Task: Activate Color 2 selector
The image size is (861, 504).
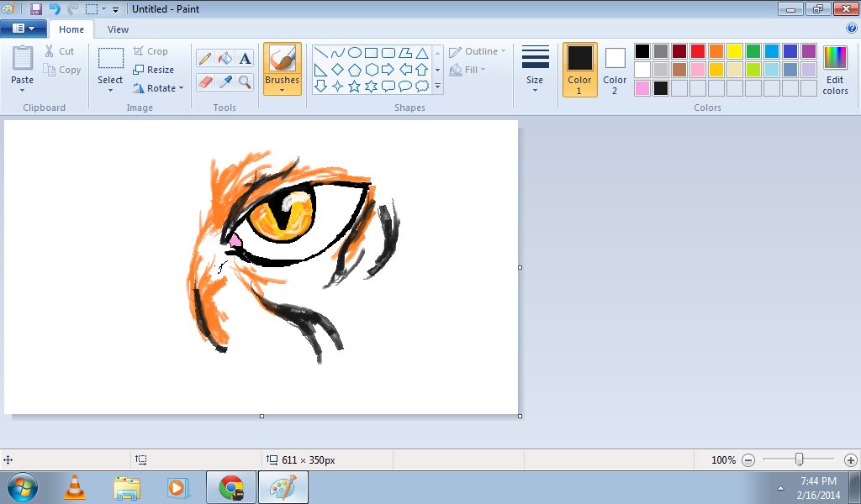Action: (615, 70)
